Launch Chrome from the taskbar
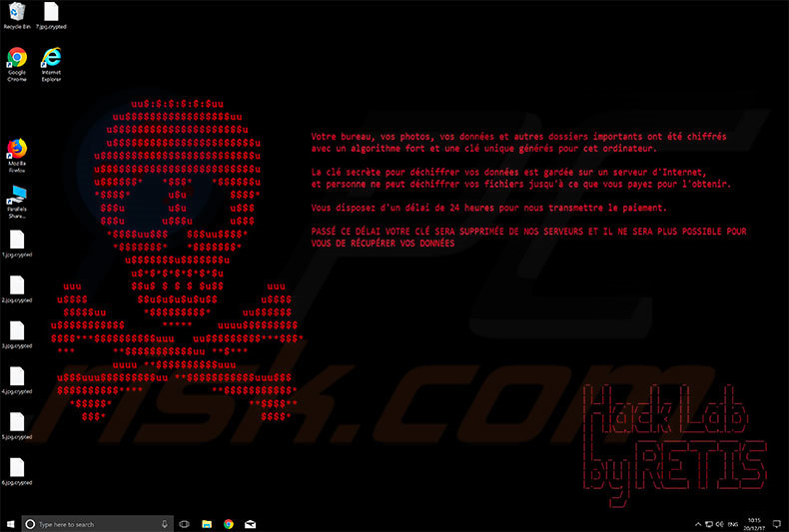This screenshot has width=789, height=532. coord(229,524)
